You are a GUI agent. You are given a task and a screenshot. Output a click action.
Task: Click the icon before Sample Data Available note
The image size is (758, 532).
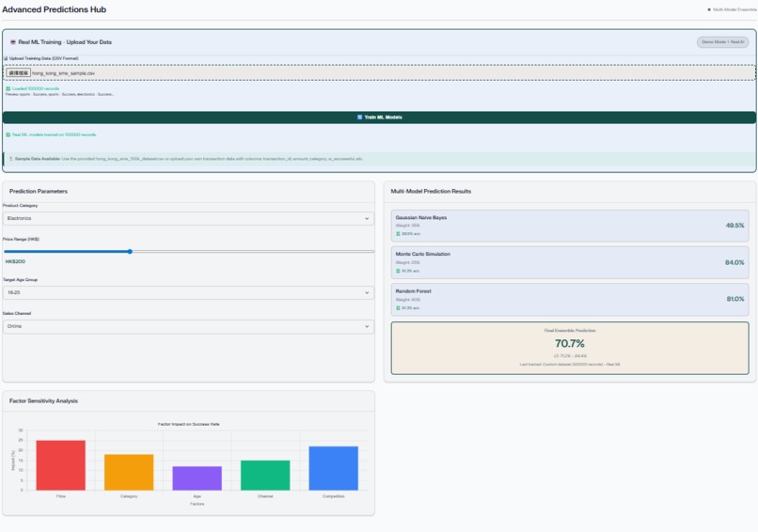tap(11, 159)
